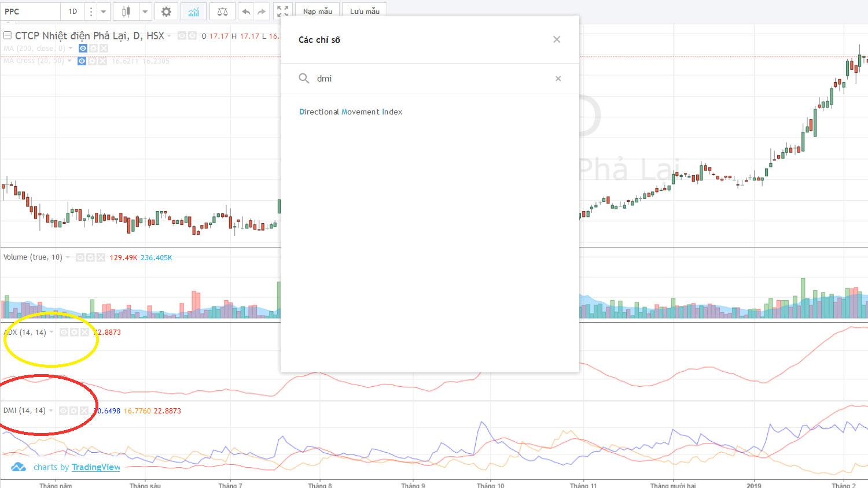This screenshot has height=488, width=868.
Task: Click the Lưu mẫu button
Action: [x=365, y=12]
